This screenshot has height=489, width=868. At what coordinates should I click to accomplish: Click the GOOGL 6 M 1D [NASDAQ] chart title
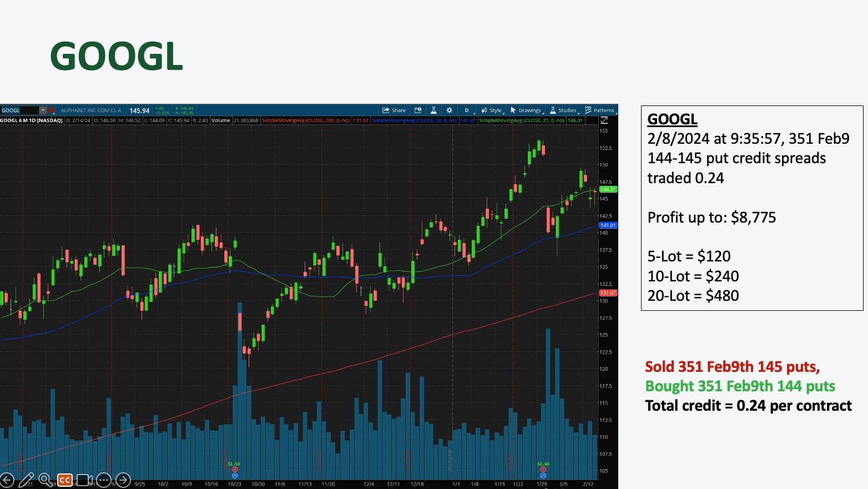point(32,120)
